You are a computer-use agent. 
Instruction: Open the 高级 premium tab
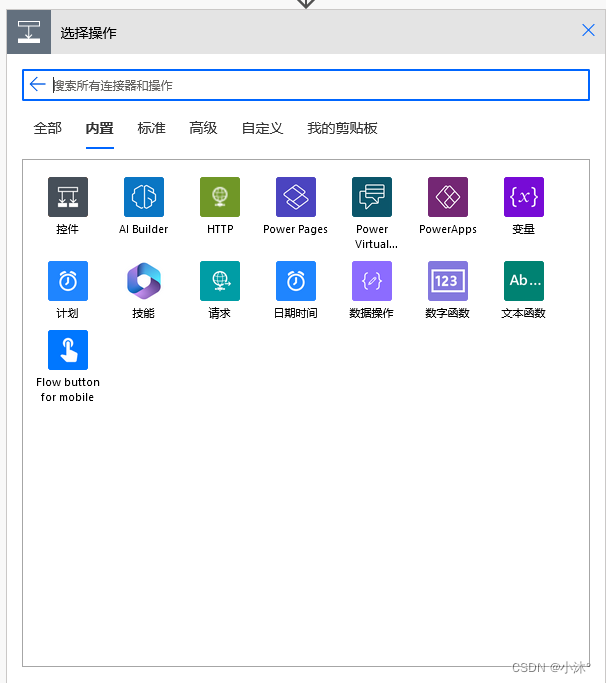[203, 128]
